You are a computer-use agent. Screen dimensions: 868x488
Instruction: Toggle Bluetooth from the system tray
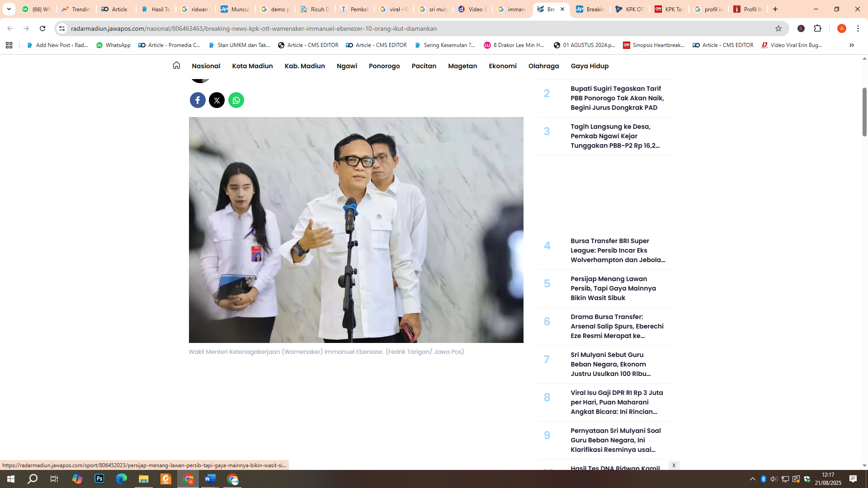point(763,479)
